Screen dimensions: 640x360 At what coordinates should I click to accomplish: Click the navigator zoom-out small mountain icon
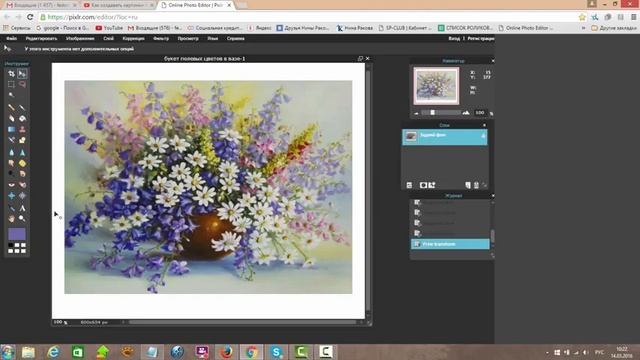coord(416,113)
